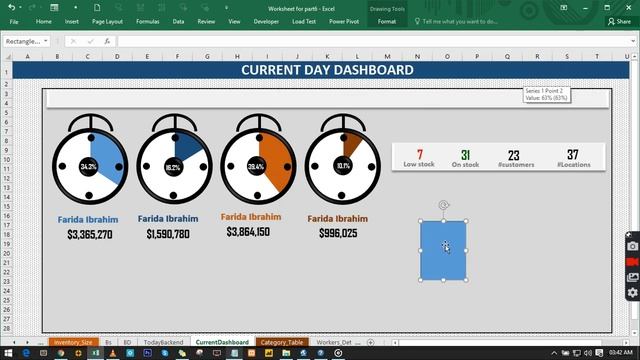640x360 pixels.
Task: Click the horizontal scrollbar track
Action: tap(500, 342)
